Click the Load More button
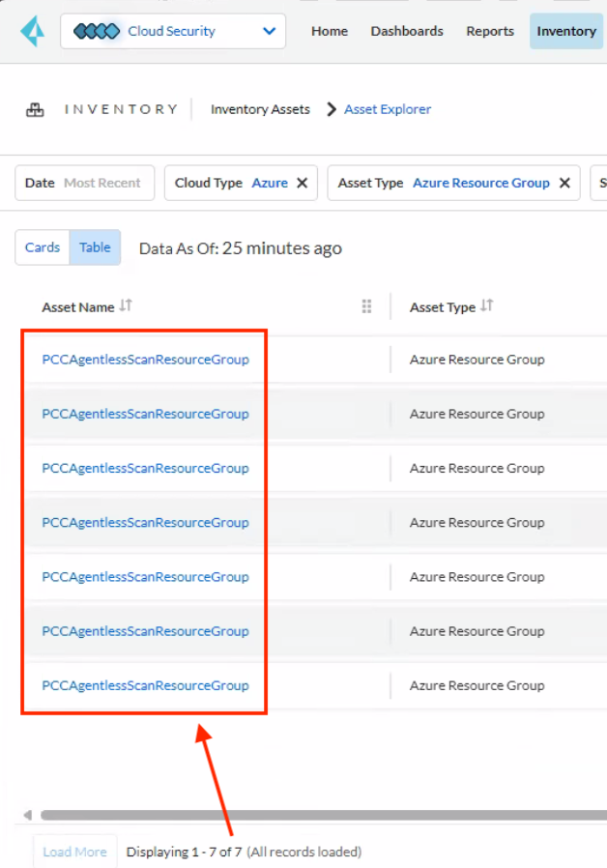Viewport: 607px width, 868px height. click(x=74, y=852)
